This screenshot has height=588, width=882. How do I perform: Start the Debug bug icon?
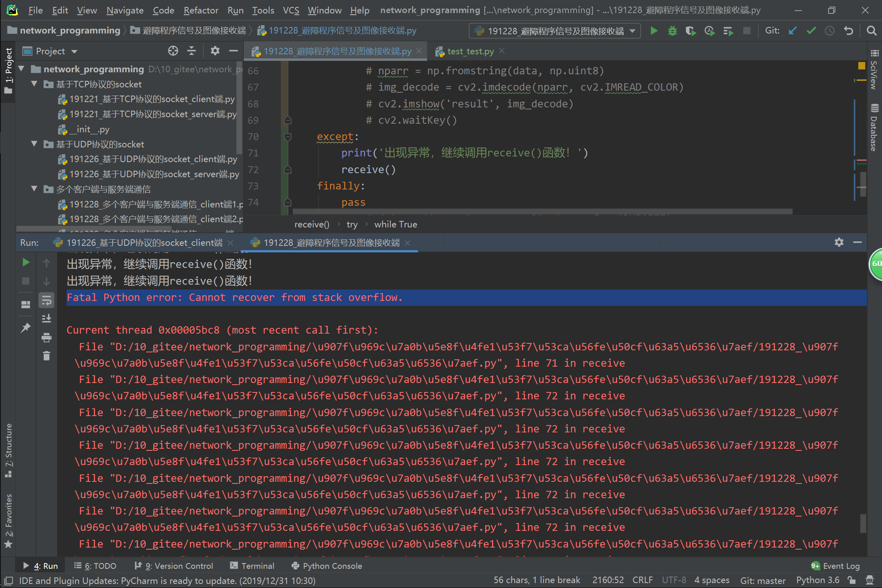pos(672,31)
